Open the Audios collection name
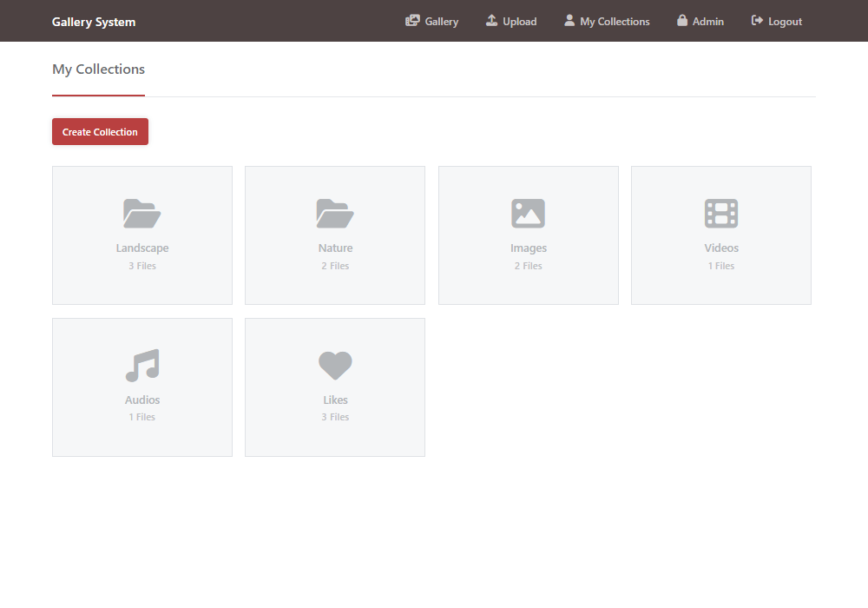868x608 pixels. [142, 400]
